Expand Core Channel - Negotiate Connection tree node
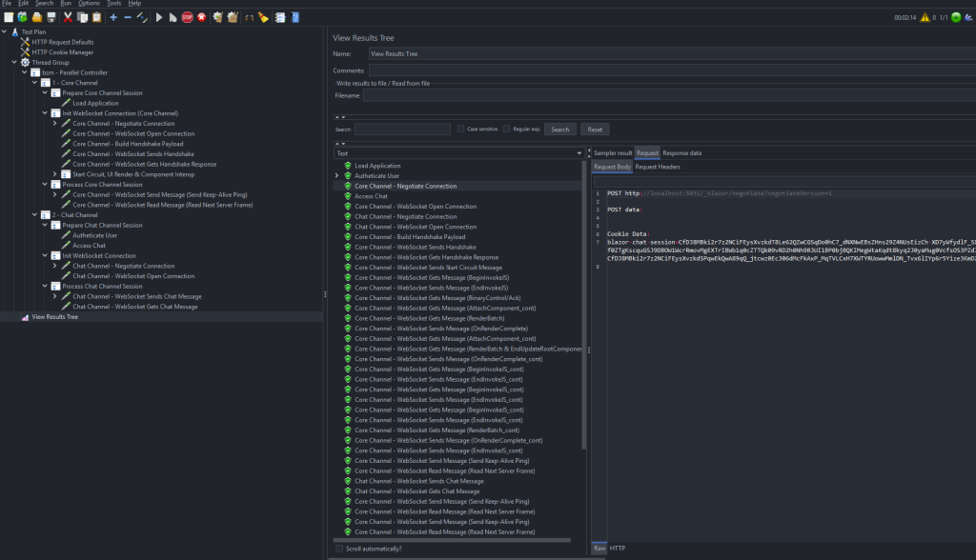Screen dimensions: 976x560 [55, 123]
